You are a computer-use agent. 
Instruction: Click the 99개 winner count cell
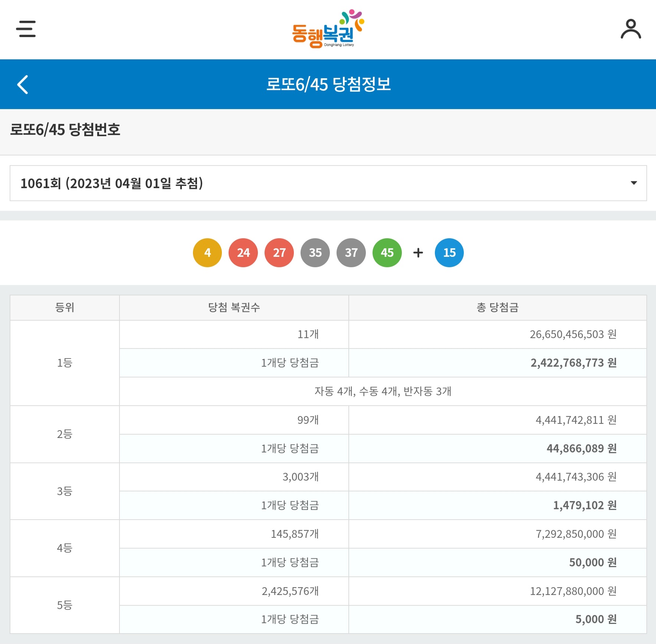(234, 420)
